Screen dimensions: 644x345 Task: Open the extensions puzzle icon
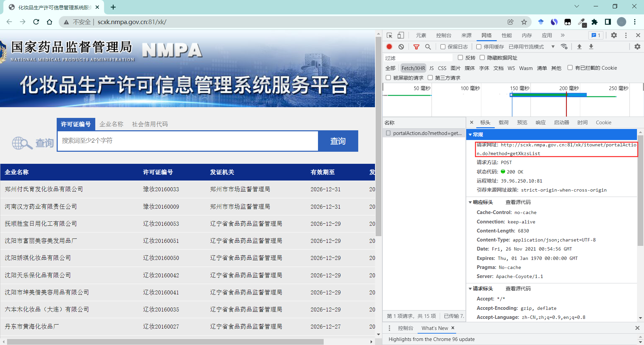[x=594, y=22]
